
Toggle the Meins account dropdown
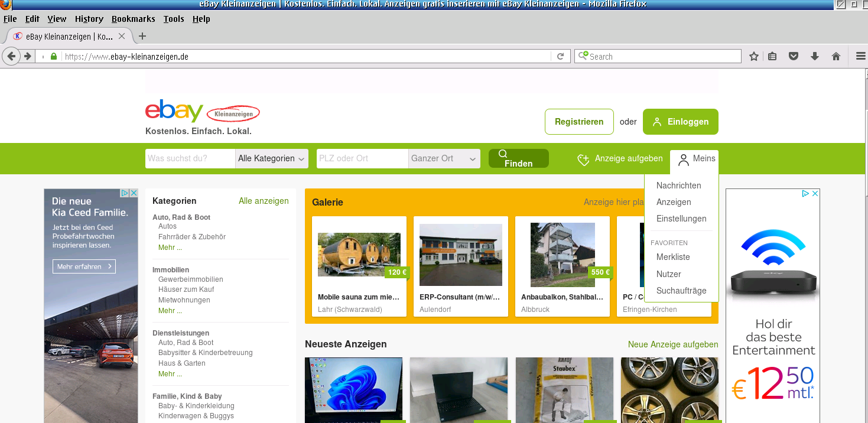[694, 159]
